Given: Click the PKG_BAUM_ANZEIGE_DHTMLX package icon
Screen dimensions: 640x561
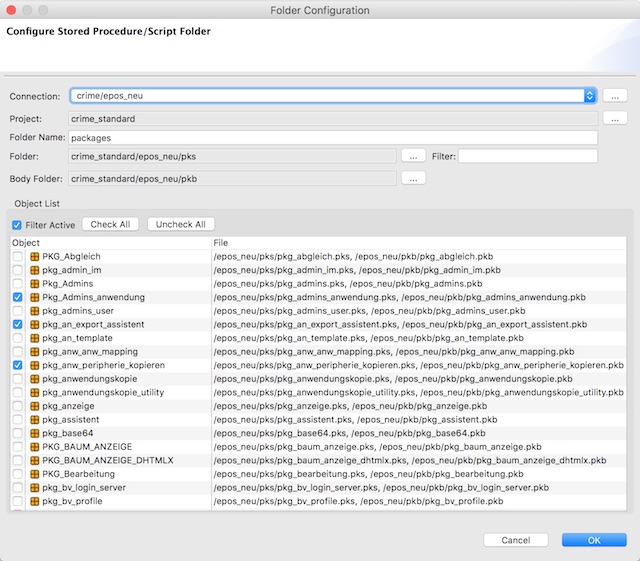Looking at the screenshot, I should (35, 460).
